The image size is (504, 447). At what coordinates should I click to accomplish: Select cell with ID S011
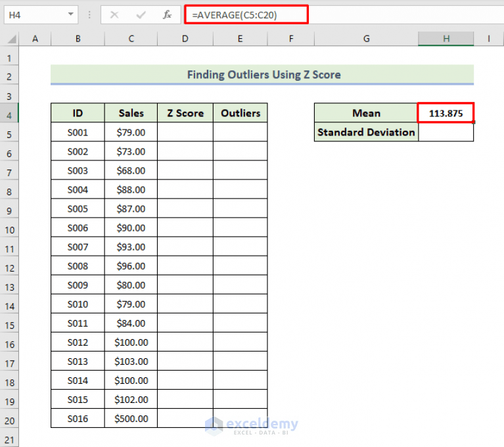[78, 323]
